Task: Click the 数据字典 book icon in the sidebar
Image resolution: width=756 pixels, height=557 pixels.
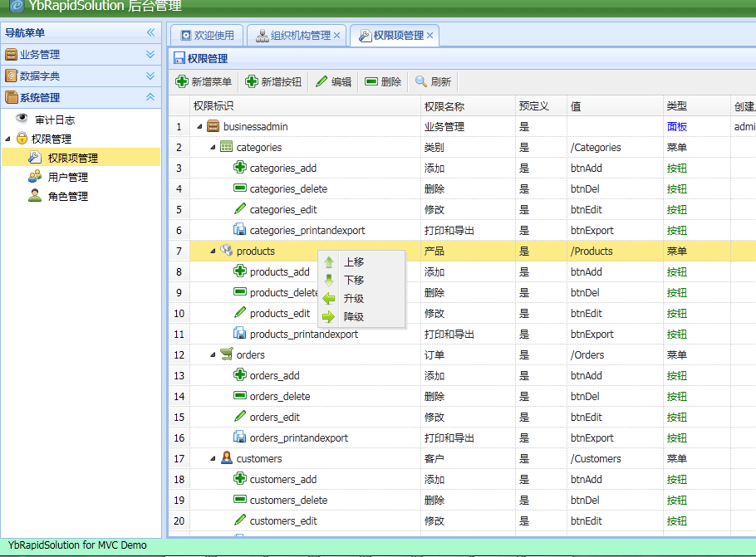Action: tap(11, 76)
